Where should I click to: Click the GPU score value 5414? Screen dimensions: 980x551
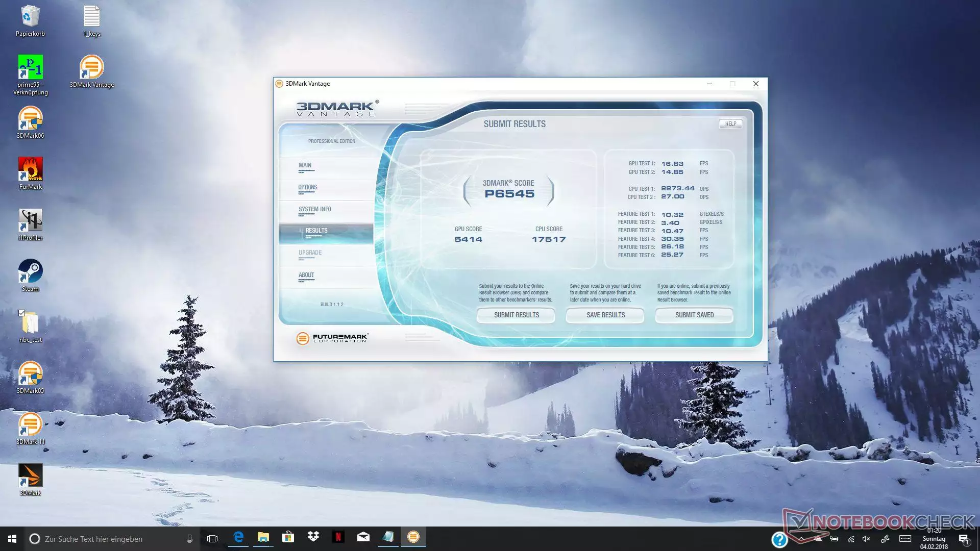pos(468,239)
